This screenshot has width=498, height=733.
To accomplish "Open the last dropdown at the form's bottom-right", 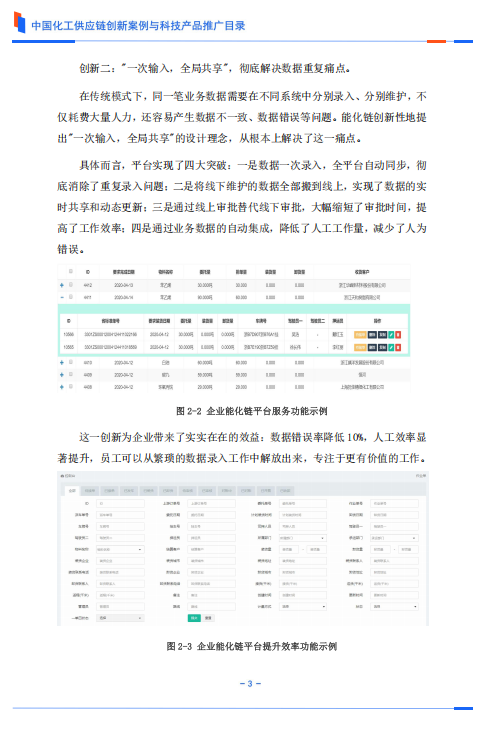I will (x=394, y=606).
